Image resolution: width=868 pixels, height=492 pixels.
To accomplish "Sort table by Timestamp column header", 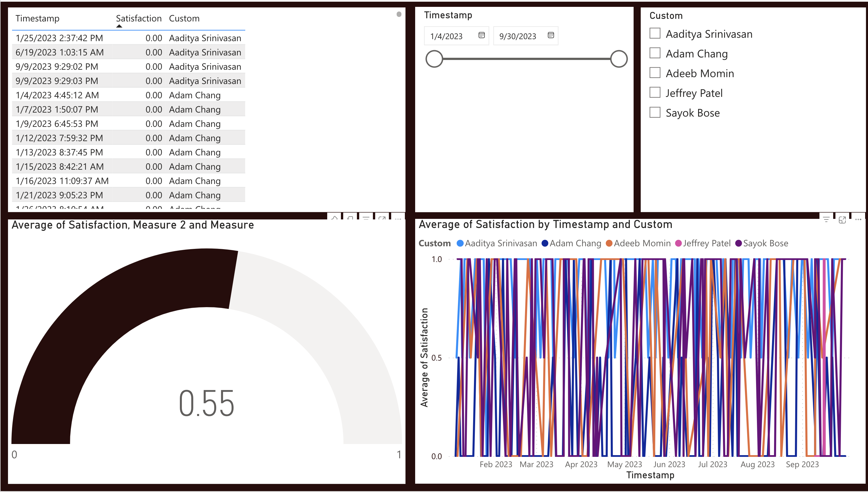I will click(37, 18).
